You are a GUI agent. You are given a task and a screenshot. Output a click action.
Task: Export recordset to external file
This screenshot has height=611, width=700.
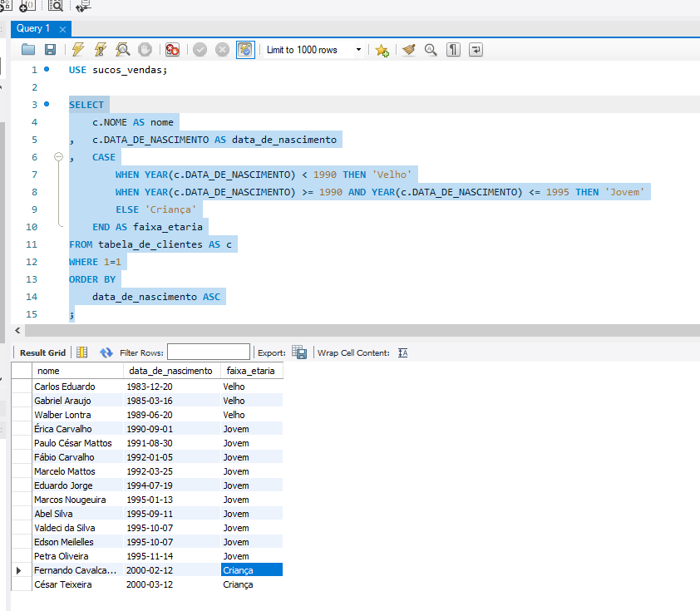pos(299,352)
